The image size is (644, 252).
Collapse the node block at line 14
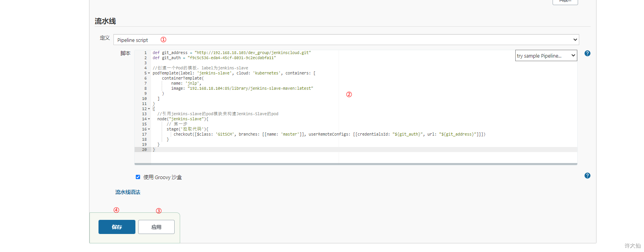pos(149,119)
